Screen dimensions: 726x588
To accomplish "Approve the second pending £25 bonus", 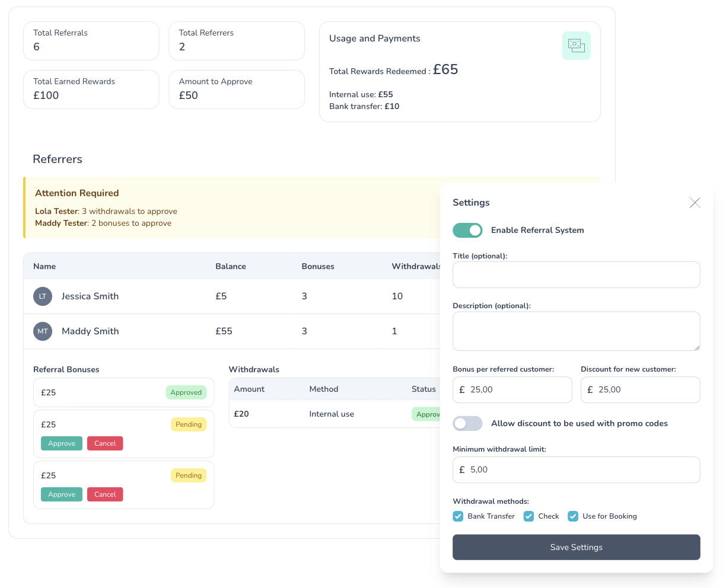I will pyautogui.click(x=62, y=494).
